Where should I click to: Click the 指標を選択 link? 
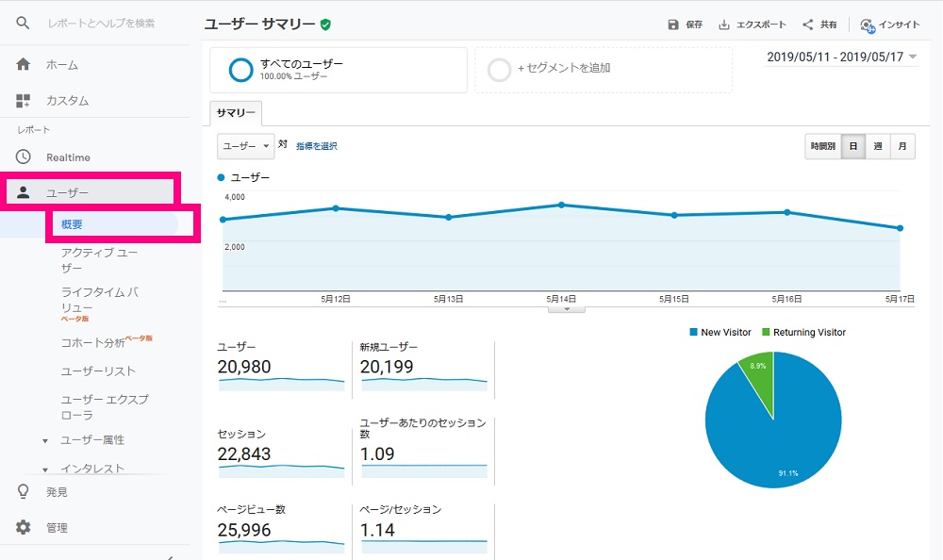coord(317,146)
